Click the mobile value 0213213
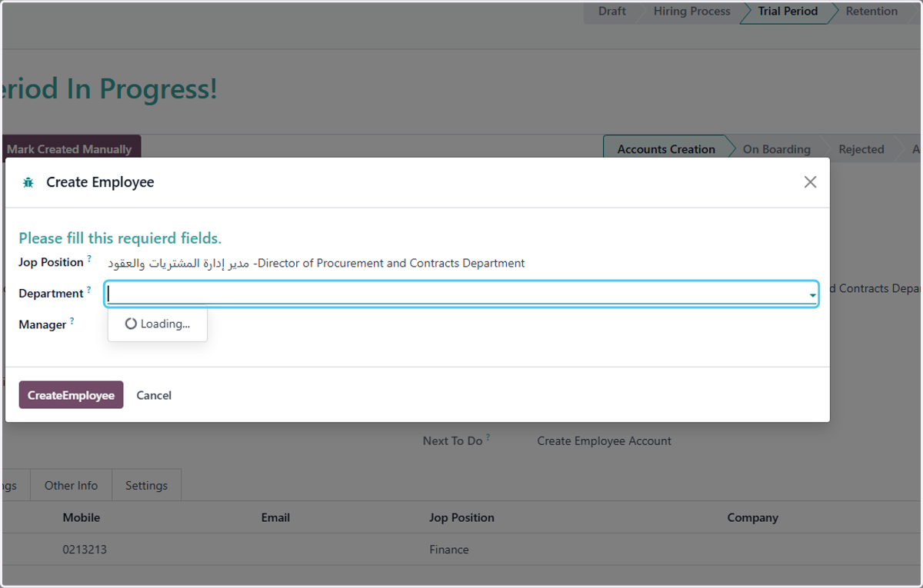 83,550
